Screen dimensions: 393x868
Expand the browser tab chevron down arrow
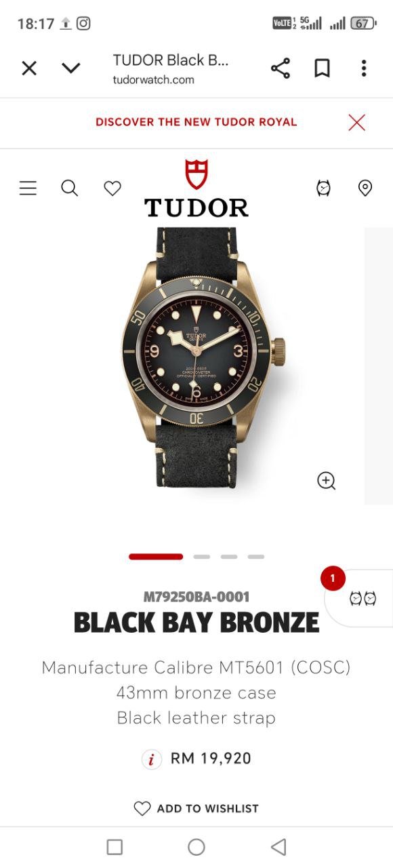tap(70, 68)
